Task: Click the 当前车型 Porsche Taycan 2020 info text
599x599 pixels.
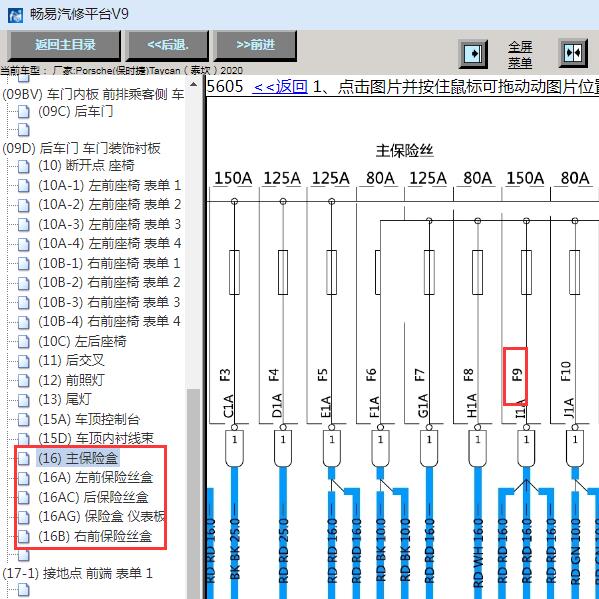Action: click(x=121, y=70)
